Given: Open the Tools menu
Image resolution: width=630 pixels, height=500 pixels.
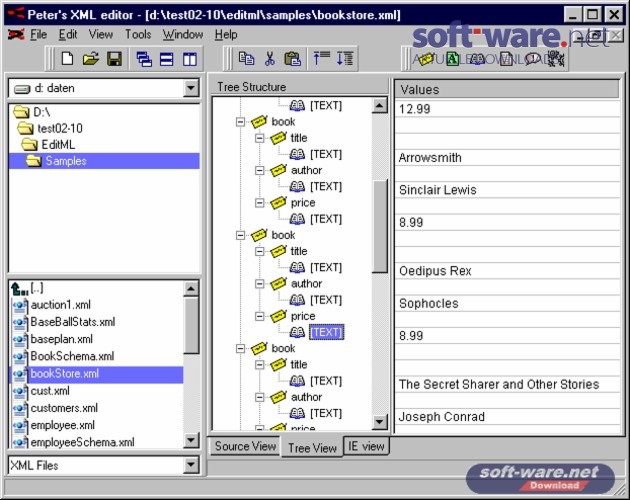Looking at the screenshot, I should pyautogui.click(x=138, y=35).
